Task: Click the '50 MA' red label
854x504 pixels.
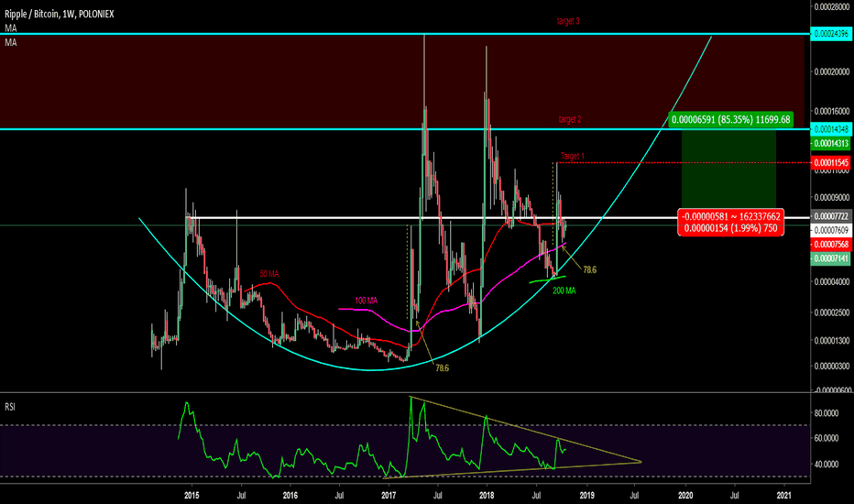Action: pyautogui.click(x=269, y=274)
